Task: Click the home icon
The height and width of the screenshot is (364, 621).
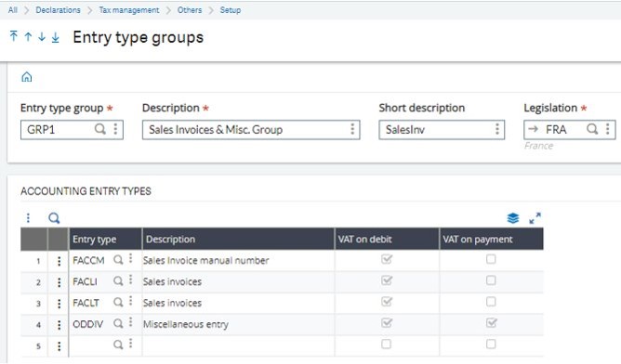Action: tap(27, 77)
